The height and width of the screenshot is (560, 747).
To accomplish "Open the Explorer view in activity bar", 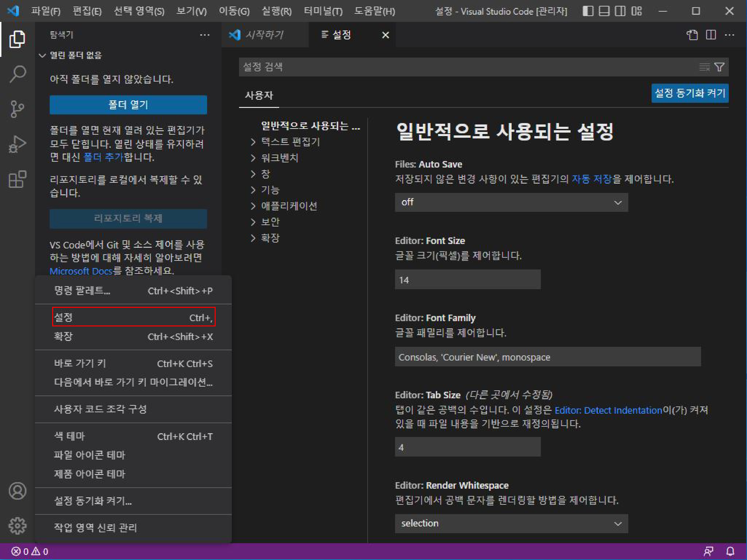I will 17,39.
